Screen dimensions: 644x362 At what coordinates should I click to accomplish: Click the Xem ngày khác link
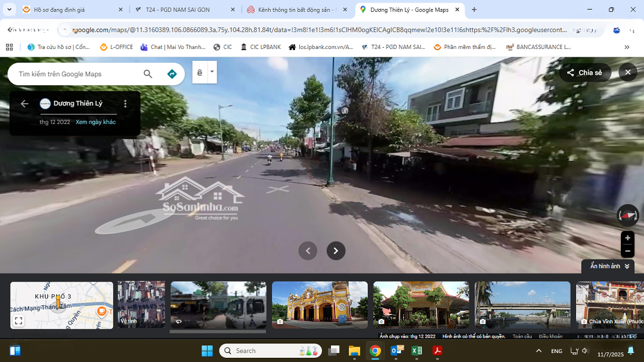click(x=95, y=122)
